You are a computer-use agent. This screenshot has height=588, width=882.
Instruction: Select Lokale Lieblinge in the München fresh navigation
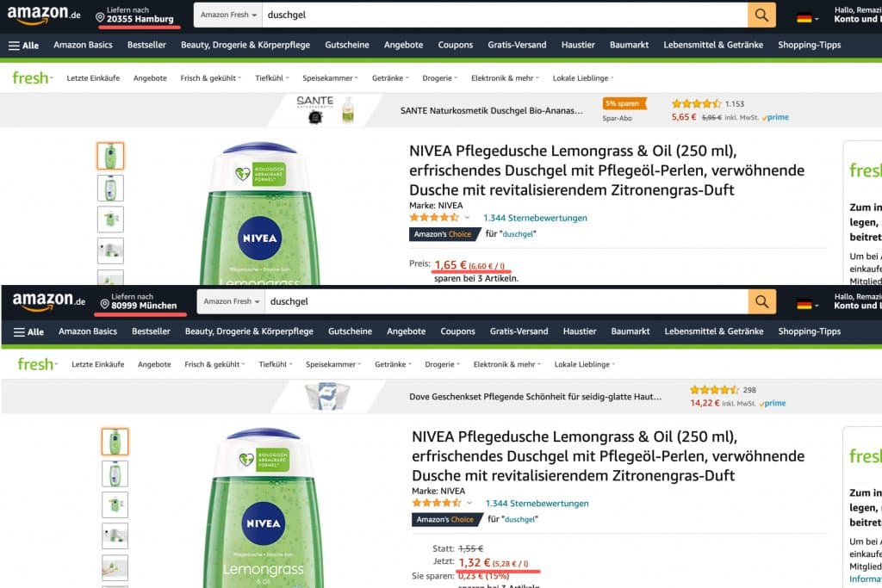tap(584, 364)
